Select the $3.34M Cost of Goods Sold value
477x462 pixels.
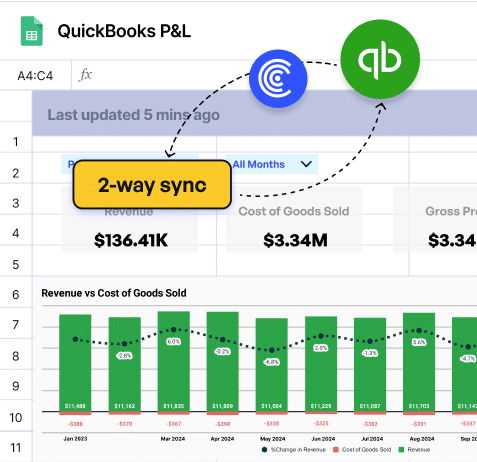point(295,240)
